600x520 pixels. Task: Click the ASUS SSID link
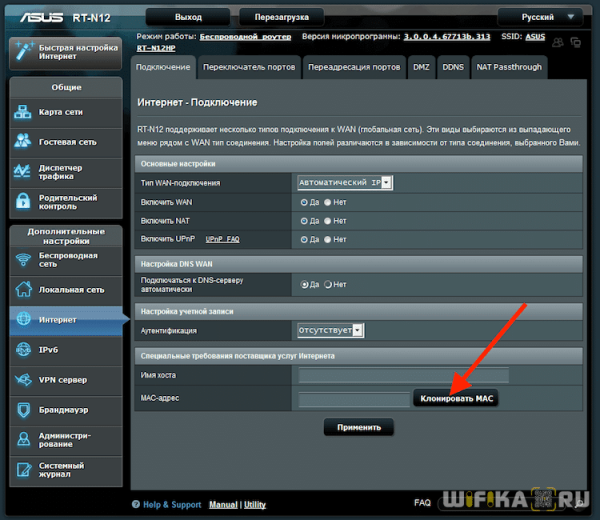(x=535, y=37)
